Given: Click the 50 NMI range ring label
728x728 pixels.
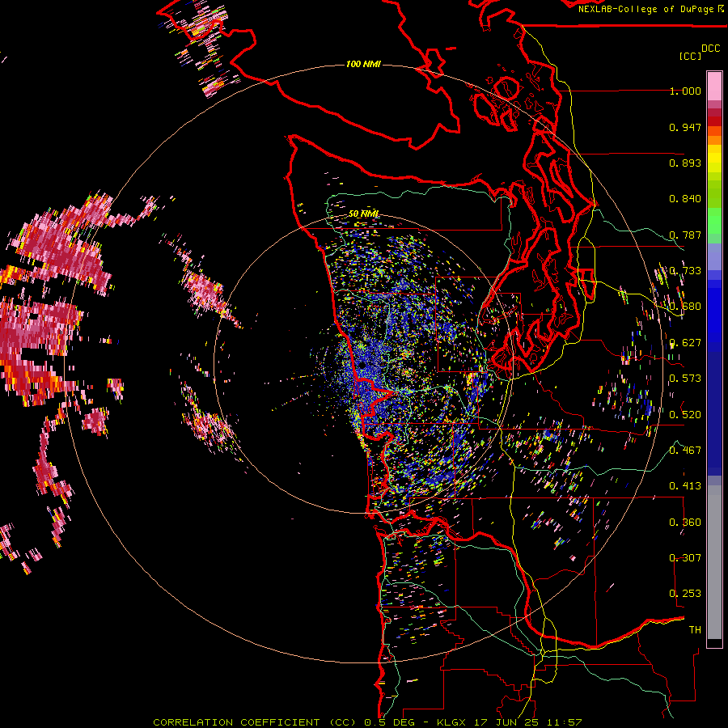Looking at the screenshot, I should [x=363, y=214].
